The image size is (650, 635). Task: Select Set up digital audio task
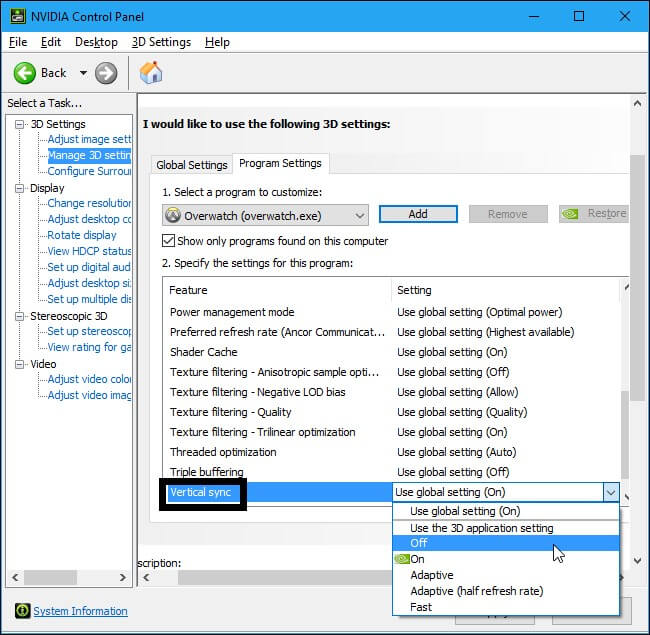pos(89,267)
